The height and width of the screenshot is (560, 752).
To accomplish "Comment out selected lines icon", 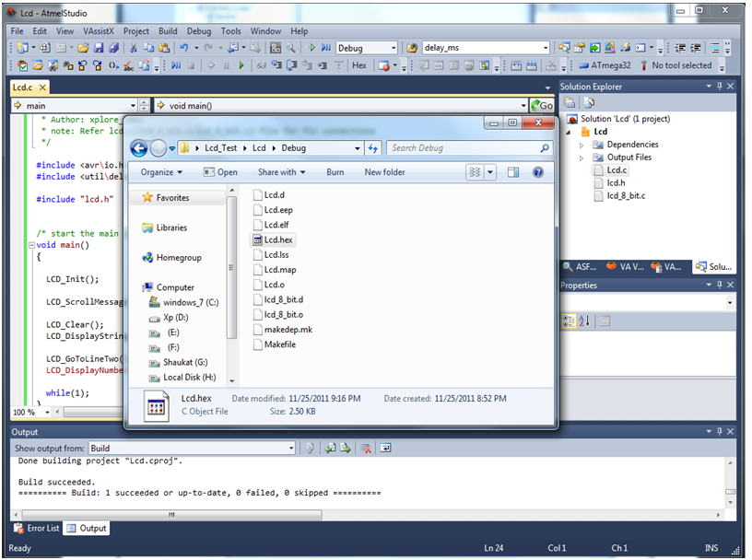I will [715, 48].
